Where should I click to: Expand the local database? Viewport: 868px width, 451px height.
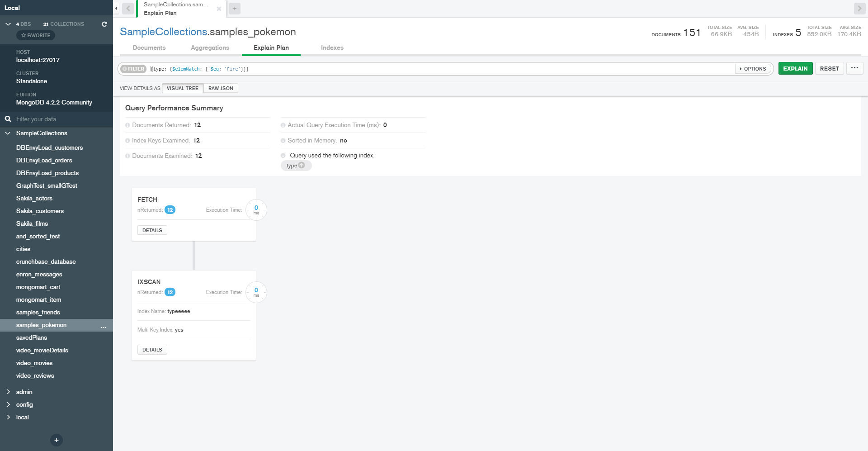tap(8, 418)
